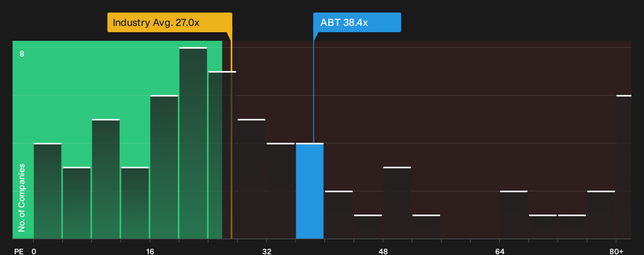Click the bar for PE 72 to 76

572,227
